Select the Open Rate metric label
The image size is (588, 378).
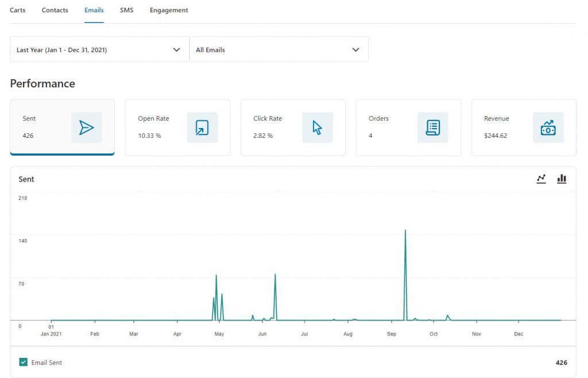153,118
